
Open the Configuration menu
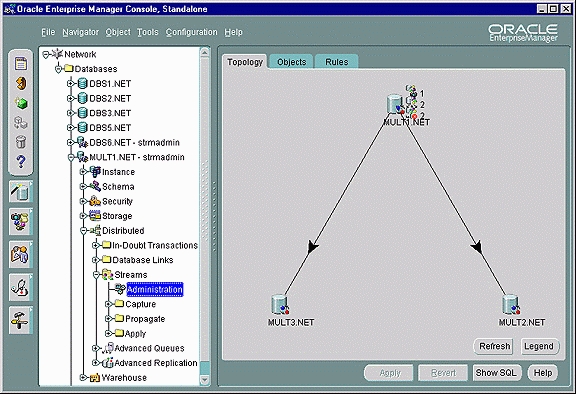coord(191,32)
